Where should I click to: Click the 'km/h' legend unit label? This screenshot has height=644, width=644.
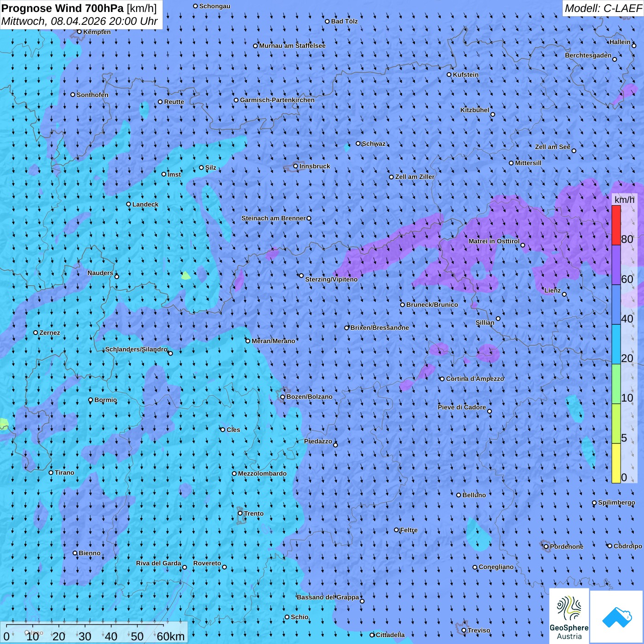click(x=624, y=200)
